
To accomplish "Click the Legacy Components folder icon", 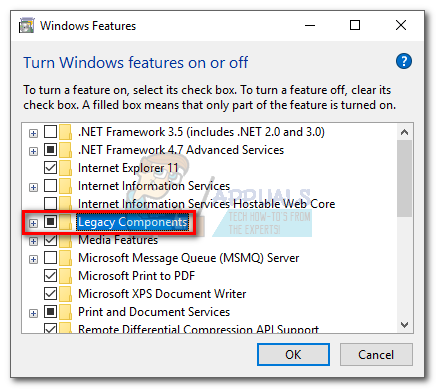I will pyautogui.click(x=65, y=222).
